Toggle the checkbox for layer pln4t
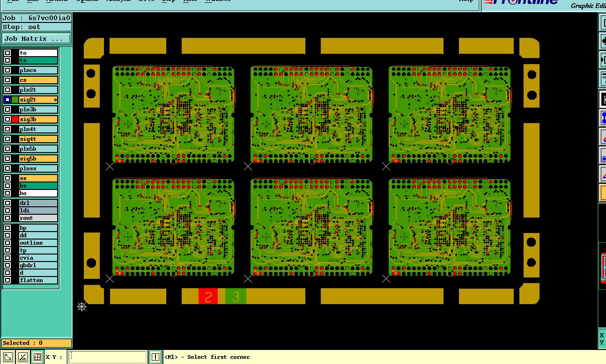The height and width of the screenshot is (364, 606). (7, 129)
